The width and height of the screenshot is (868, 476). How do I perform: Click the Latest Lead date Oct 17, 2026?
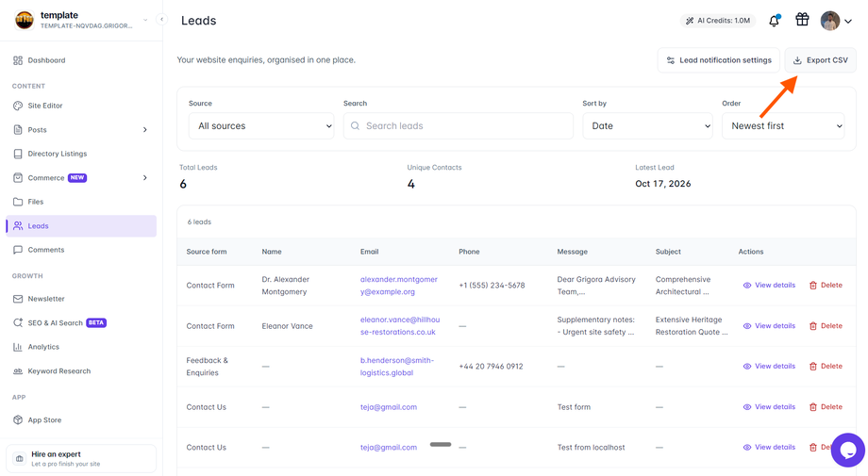coord(663,184)
